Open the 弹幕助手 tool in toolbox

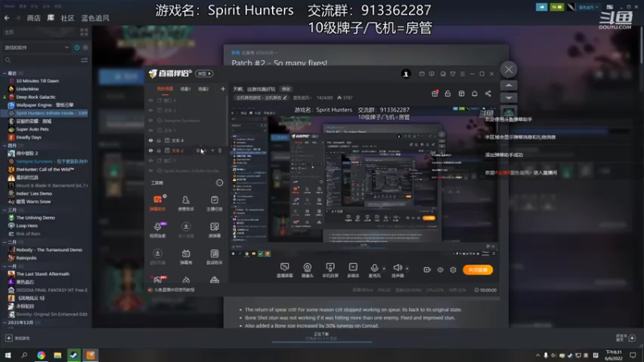(158, 203)
